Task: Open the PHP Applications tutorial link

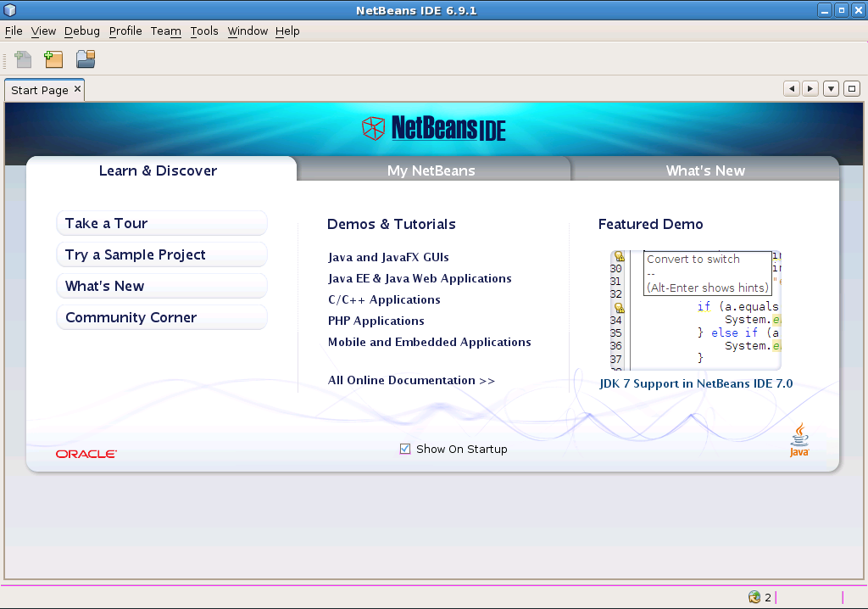Action: tap(376, 321)
